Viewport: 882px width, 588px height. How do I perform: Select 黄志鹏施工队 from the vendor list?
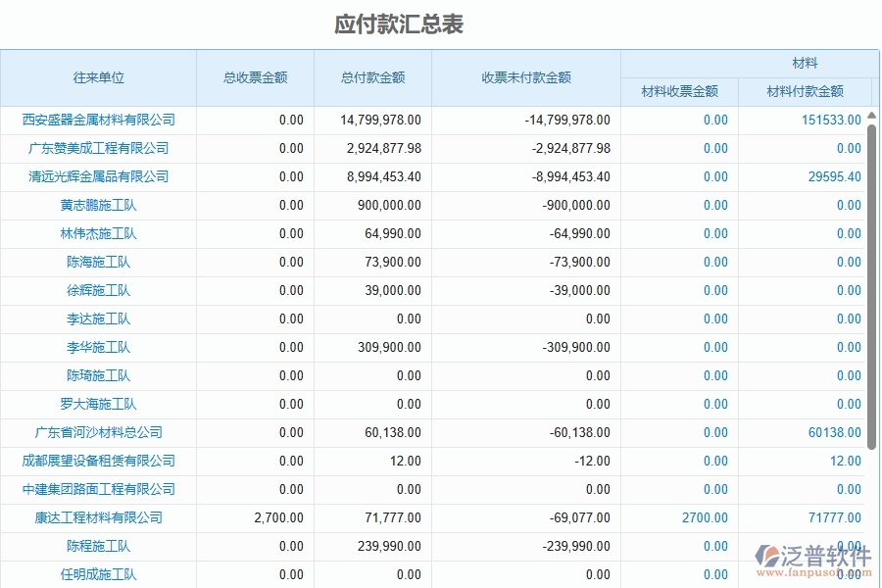point(97,205)
